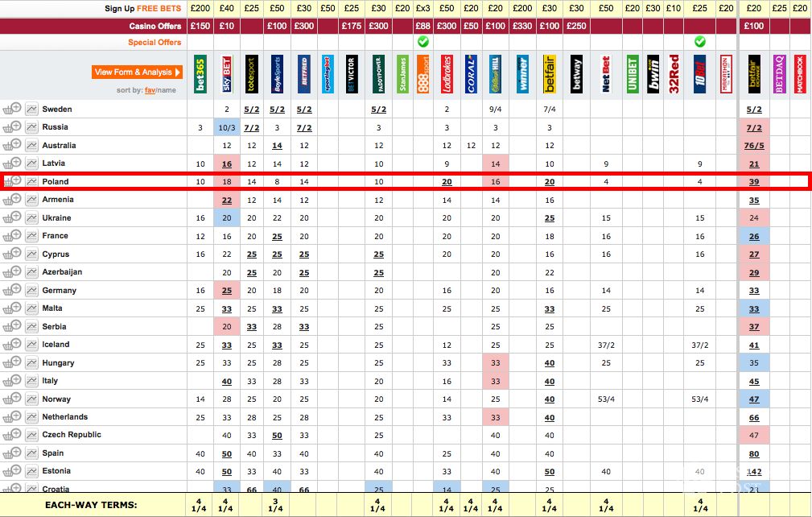Select the Sweden country name
The image size is (812, 517).
pyautogui.click(x=57, y=109)
